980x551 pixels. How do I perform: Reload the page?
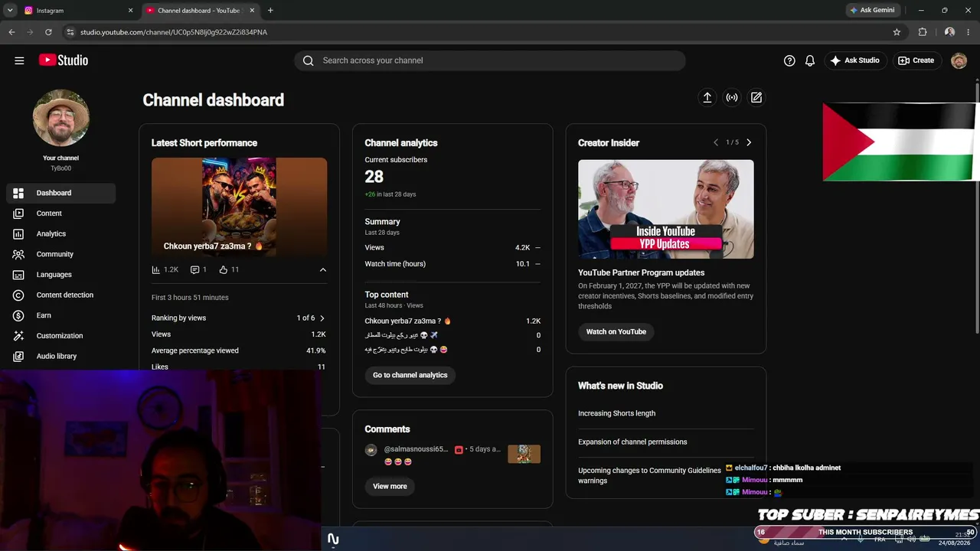click(48, 32)
